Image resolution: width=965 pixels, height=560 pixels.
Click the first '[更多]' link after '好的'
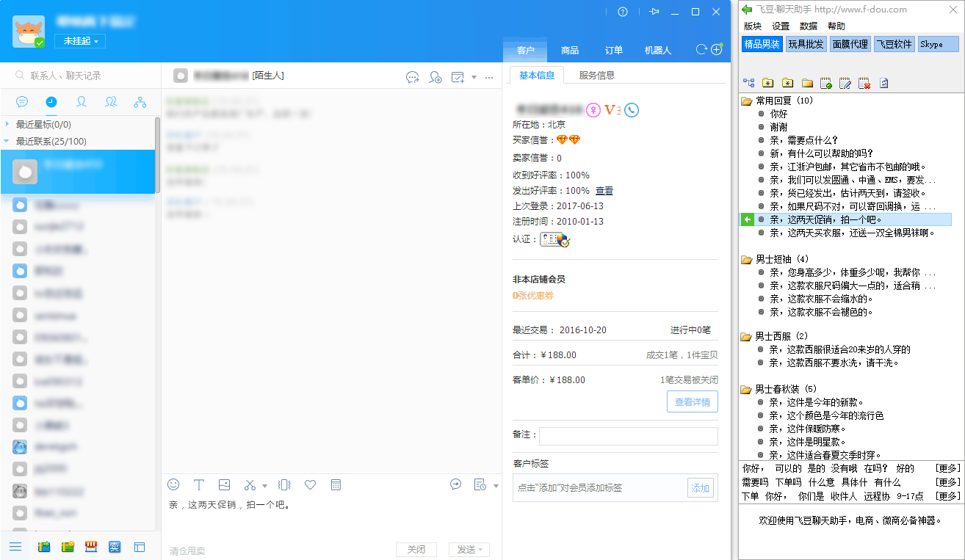coord(947,468)
